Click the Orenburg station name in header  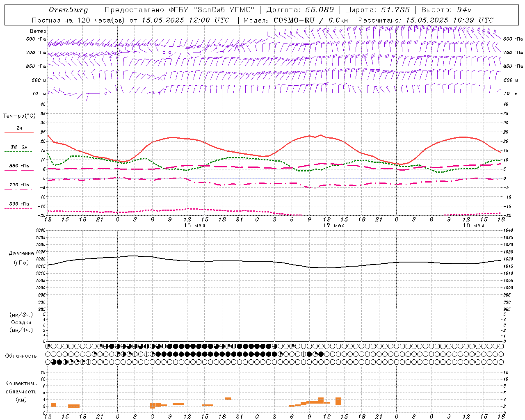pos(68,10)
